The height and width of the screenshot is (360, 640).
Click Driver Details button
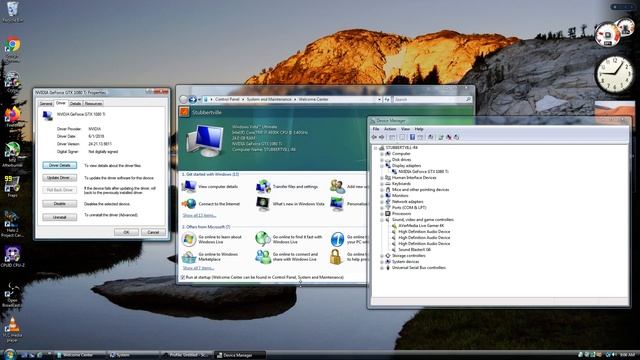60,165
